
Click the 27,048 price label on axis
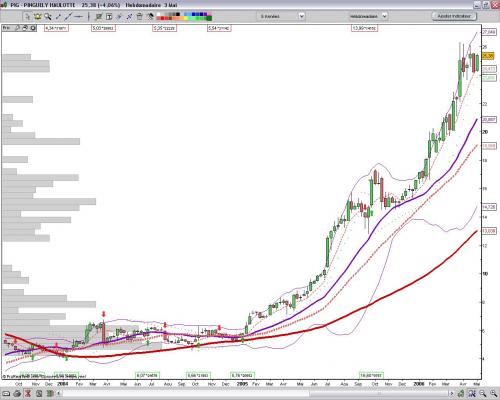[489, 32]
